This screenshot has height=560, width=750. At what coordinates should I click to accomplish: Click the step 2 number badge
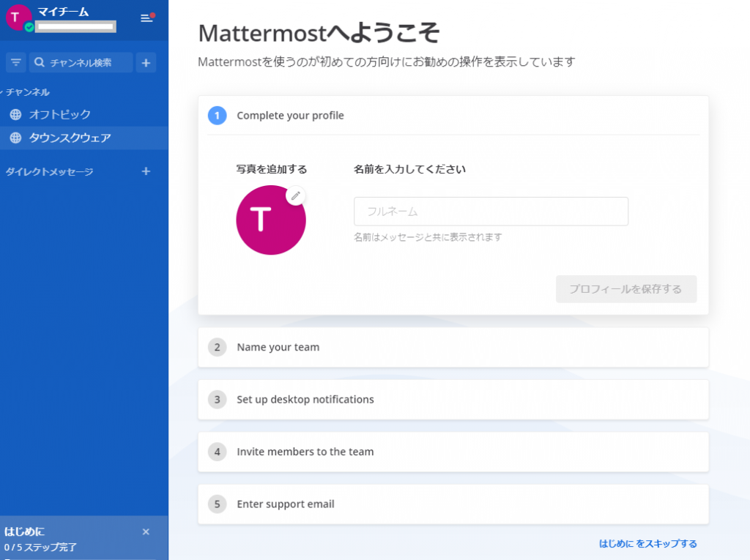217,347
